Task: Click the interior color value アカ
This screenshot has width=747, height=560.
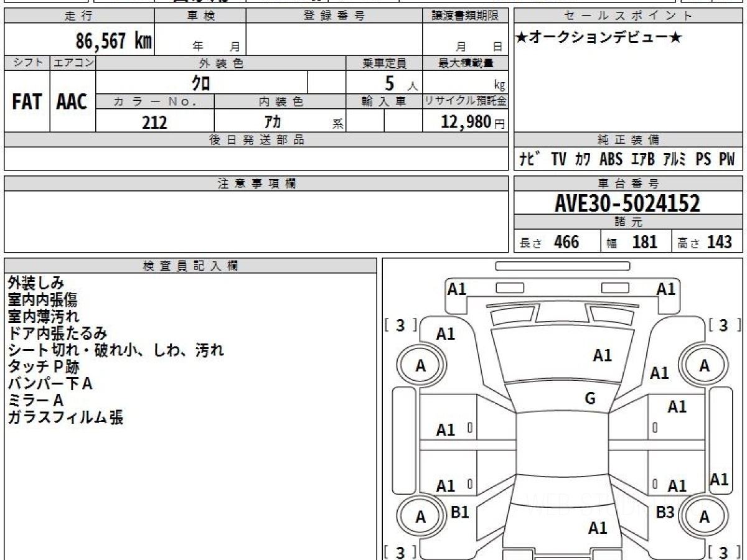Action: click(x=272, y=122)
